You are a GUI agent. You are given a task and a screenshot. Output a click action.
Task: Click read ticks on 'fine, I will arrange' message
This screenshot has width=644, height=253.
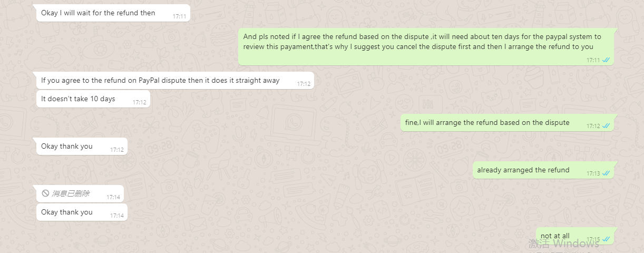(606, 126)
